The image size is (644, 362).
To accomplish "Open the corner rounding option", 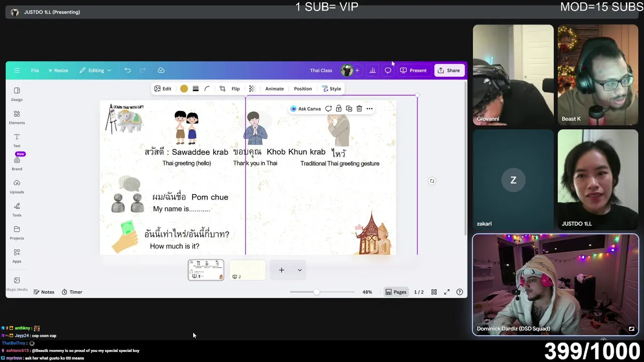I will [207, 88].
